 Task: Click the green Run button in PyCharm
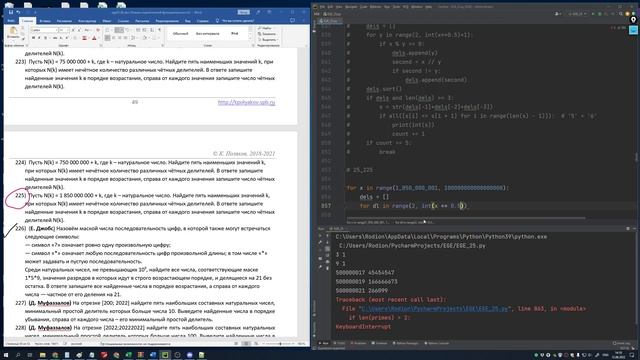593,14
